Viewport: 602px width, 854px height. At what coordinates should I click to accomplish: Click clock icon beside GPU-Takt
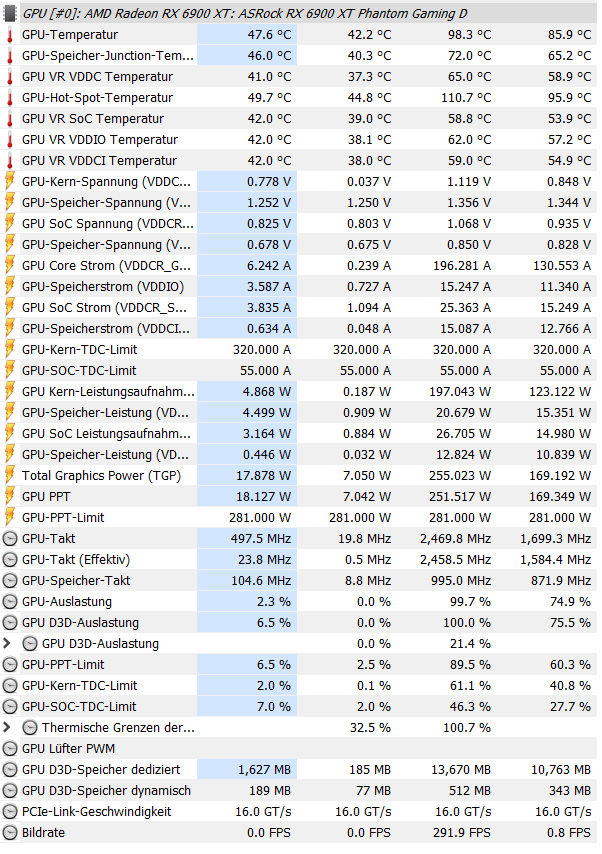10,539
